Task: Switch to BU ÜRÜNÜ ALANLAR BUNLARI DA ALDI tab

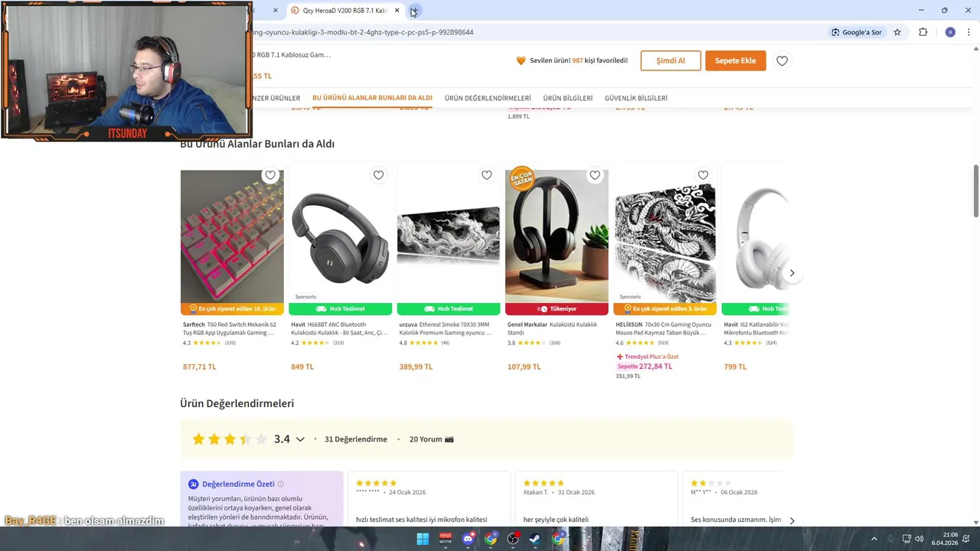Action: point(372,98)
